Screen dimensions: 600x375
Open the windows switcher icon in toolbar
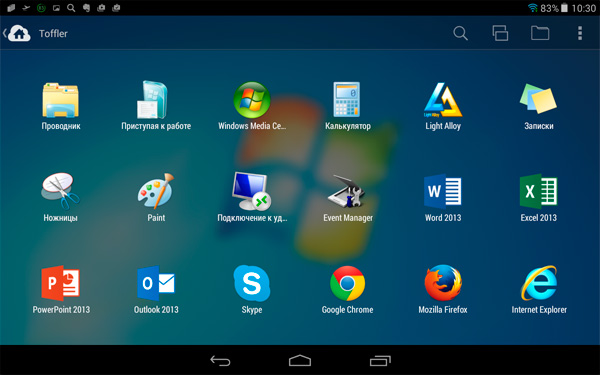pyautogui.click(x=500, y=33)
